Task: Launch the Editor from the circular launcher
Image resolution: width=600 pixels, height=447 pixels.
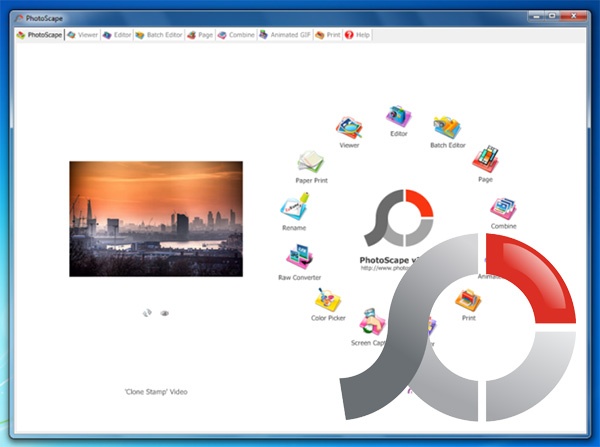Action: (398, 116)
